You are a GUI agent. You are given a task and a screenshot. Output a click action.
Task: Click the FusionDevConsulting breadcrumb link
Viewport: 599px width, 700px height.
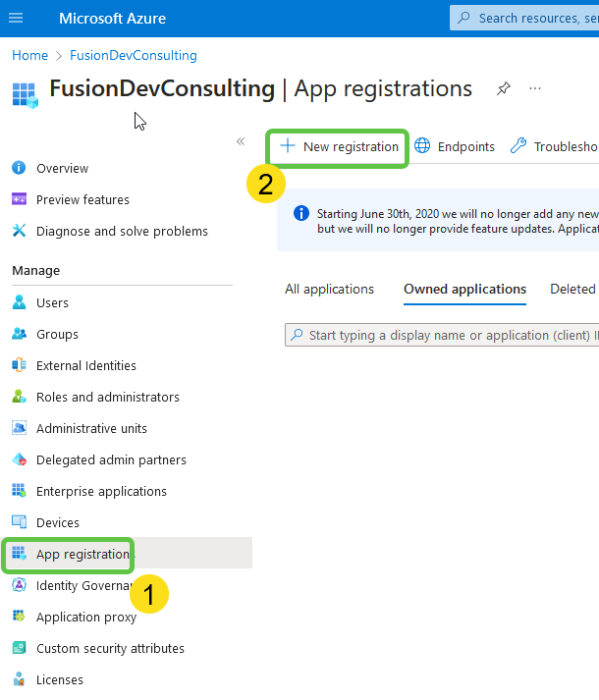[134, 55]
